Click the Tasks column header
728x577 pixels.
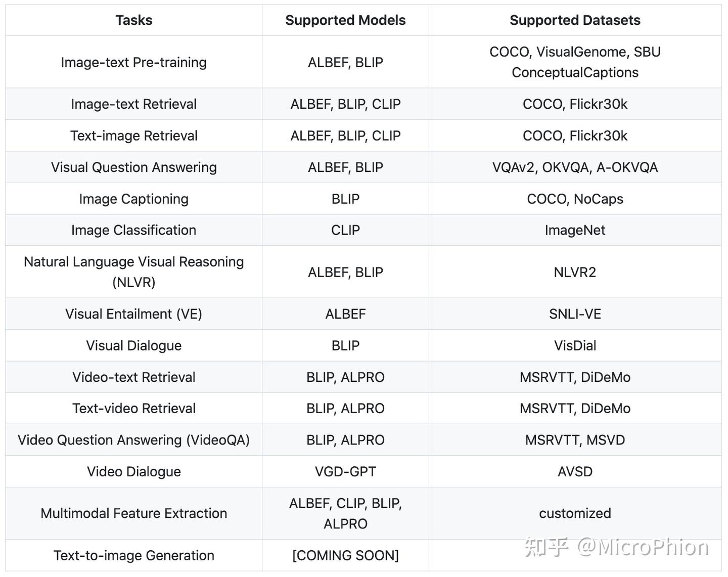[133, 20]
